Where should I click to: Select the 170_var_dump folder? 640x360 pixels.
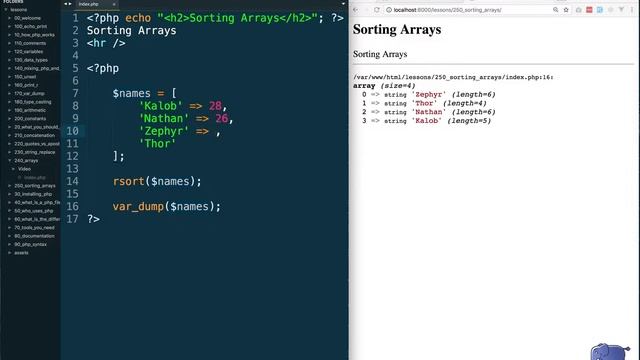point(29,93)
